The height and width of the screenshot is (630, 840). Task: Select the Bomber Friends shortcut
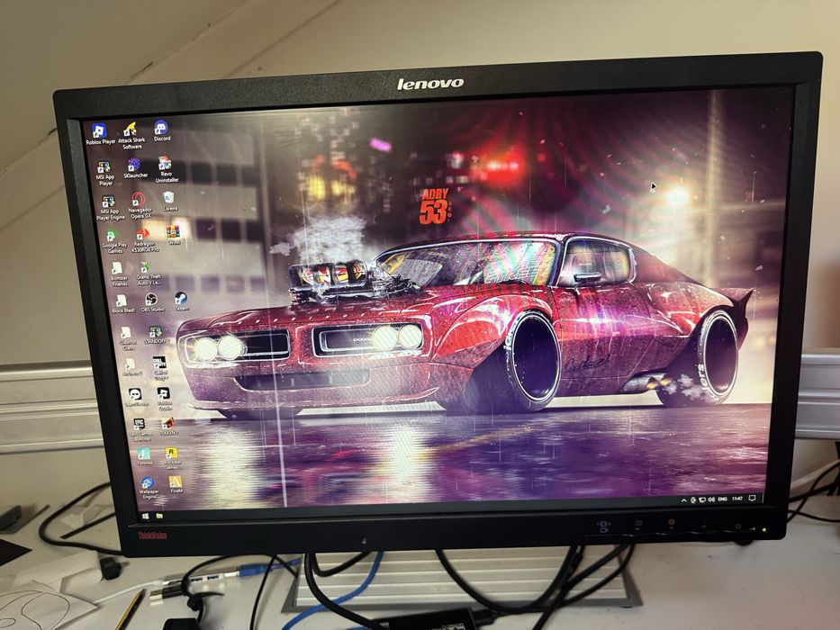119,274
